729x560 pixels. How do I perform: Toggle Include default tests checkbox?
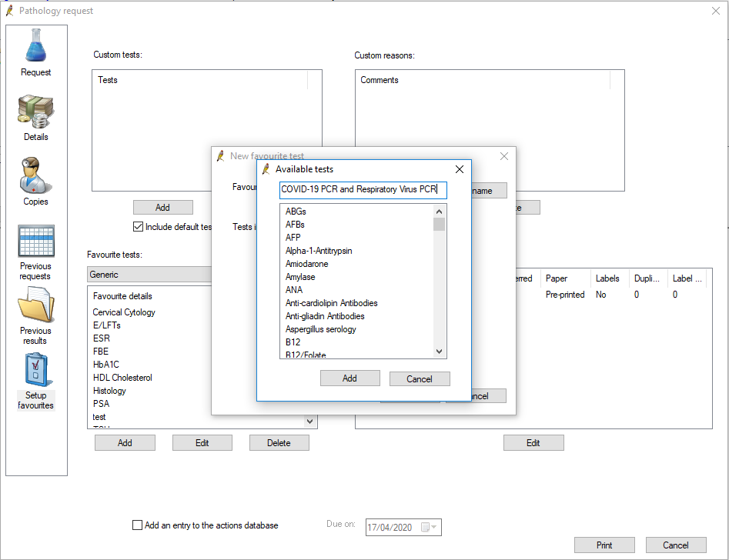(x=139, y=227)
